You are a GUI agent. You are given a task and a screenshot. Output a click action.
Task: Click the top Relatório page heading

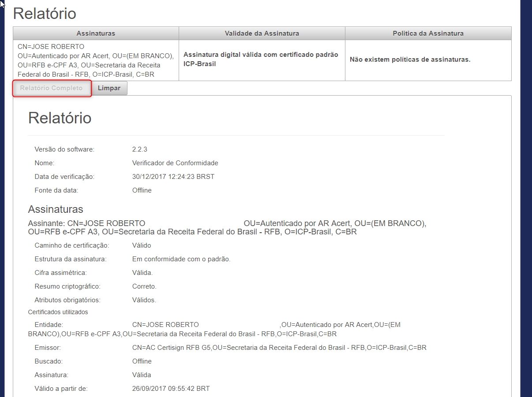(x=45, y=14)
